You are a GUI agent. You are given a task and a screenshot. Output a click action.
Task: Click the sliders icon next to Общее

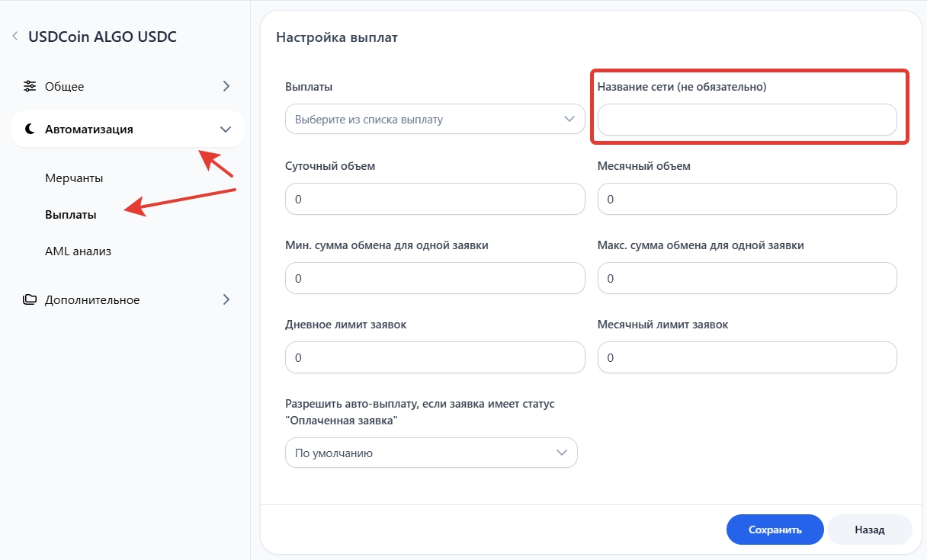pyautogui.click(x=30, y=86)
